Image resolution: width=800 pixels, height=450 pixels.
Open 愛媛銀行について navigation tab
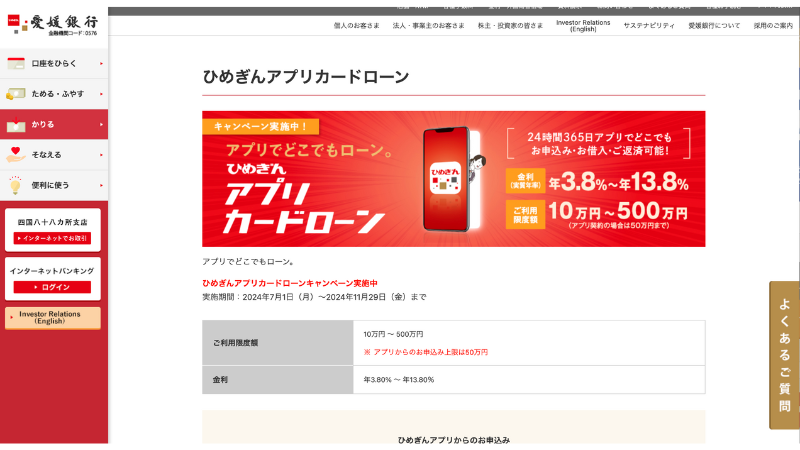(714, 26)
